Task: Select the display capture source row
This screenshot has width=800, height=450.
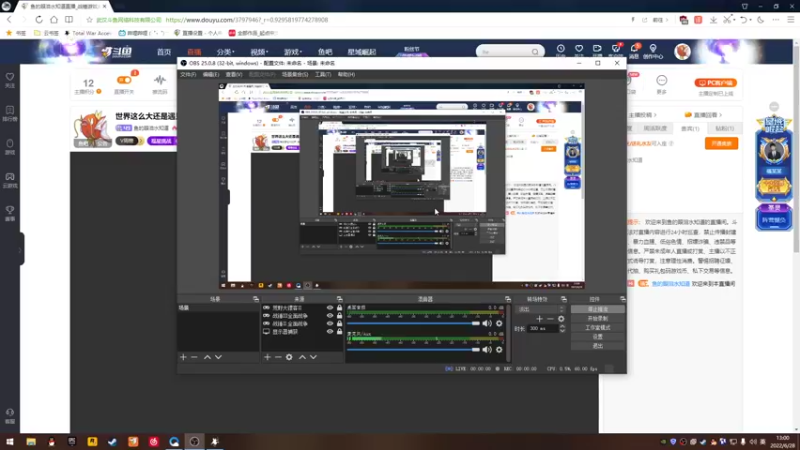Action: 302,332
